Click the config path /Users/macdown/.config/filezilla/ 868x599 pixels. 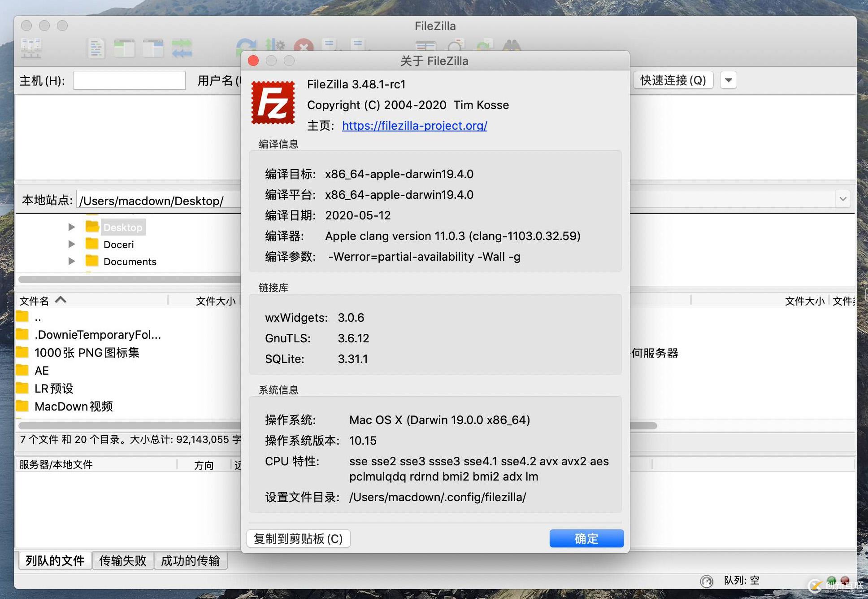[438, 497]
